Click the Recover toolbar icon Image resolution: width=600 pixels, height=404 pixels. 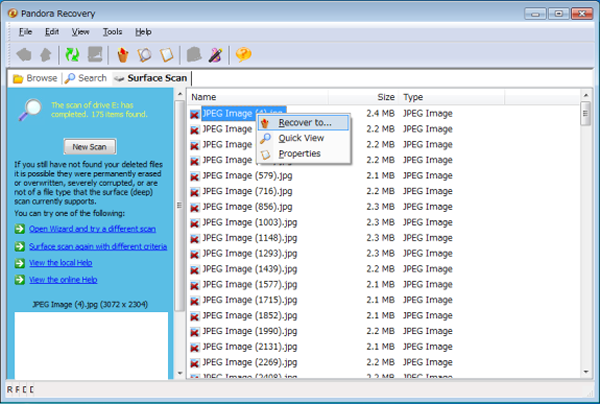122,55
